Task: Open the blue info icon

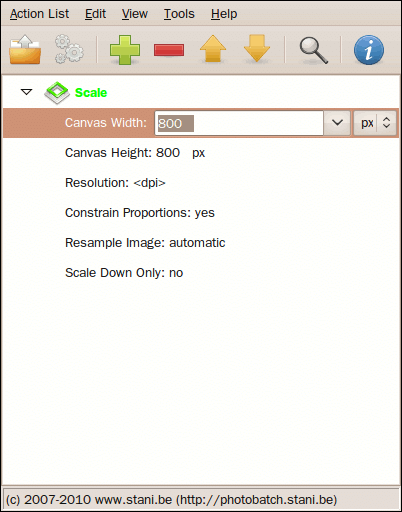Action: (369, 50)
